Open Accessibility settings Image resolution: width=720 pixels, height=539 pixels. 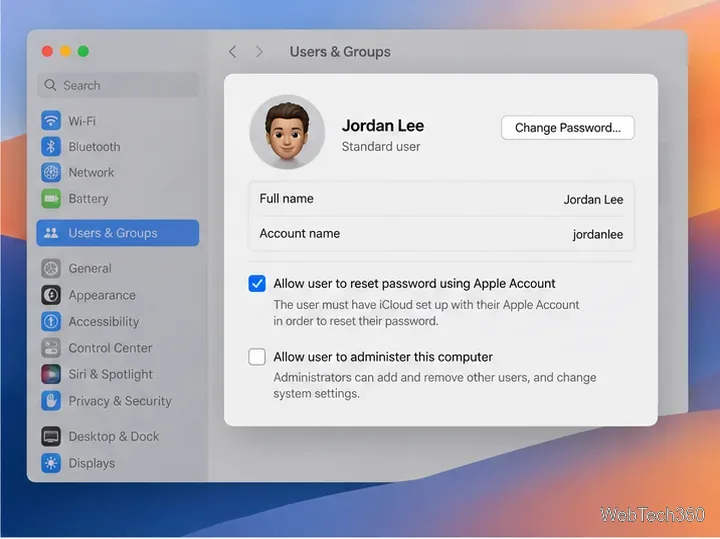point(118,321)
